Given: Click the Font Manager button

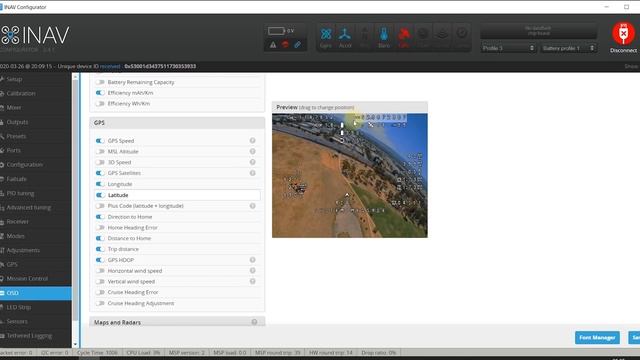Looking at the screenshot, I should (x=597, y=338).
